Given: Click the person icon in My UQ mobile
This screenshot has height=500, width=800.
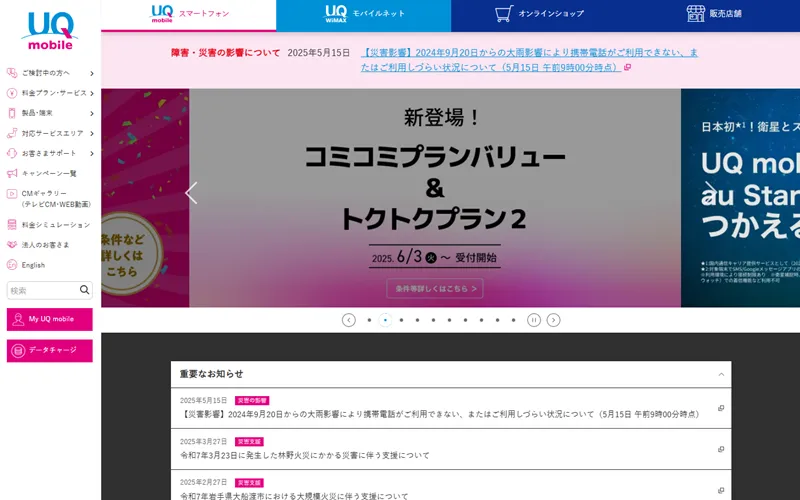Looking at the screenshot, I should click(18, 319).
